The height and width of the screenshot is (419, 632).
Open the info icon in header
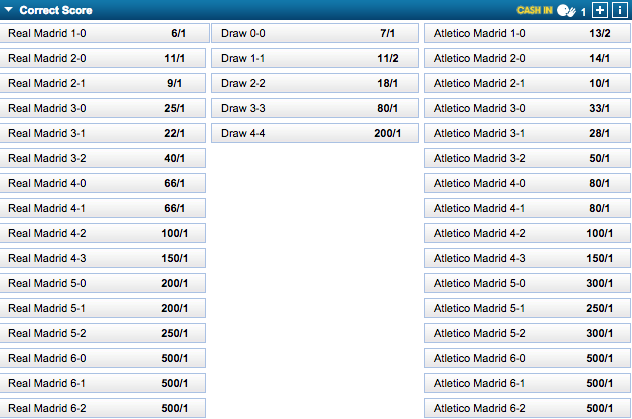(x=620, y=10)
